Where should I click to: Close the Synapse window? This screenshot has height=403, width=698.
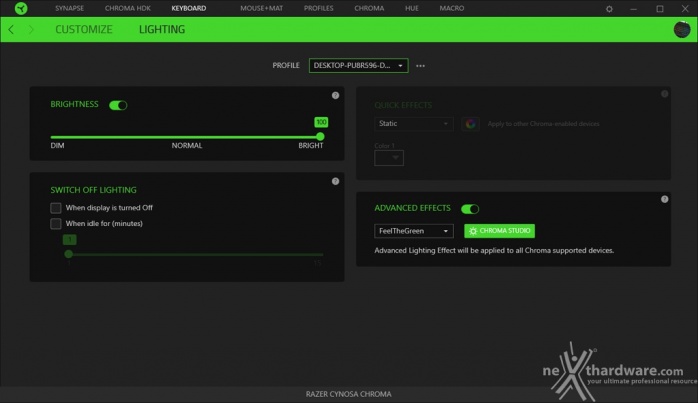pyautogui.click(x=685, y=8)
